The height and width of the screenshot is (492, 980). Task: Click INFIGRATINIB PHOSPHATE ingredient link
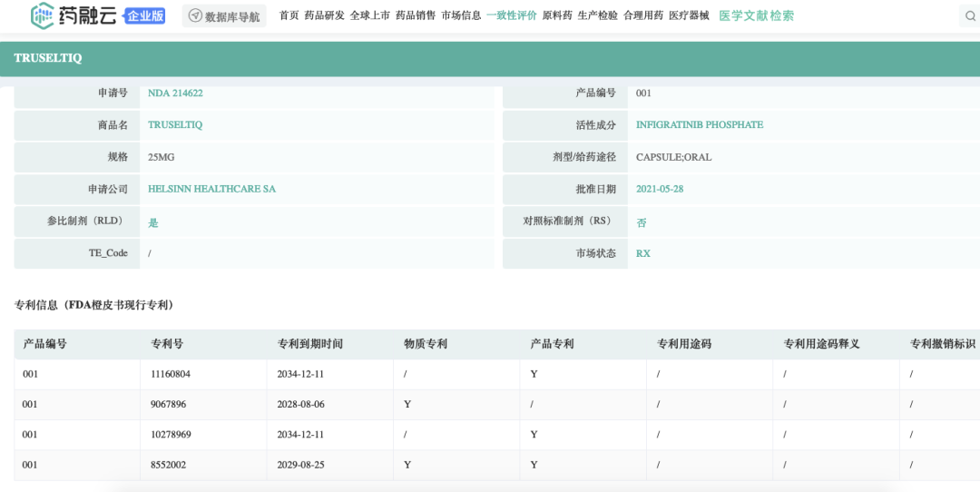click(x=700, y=125)
